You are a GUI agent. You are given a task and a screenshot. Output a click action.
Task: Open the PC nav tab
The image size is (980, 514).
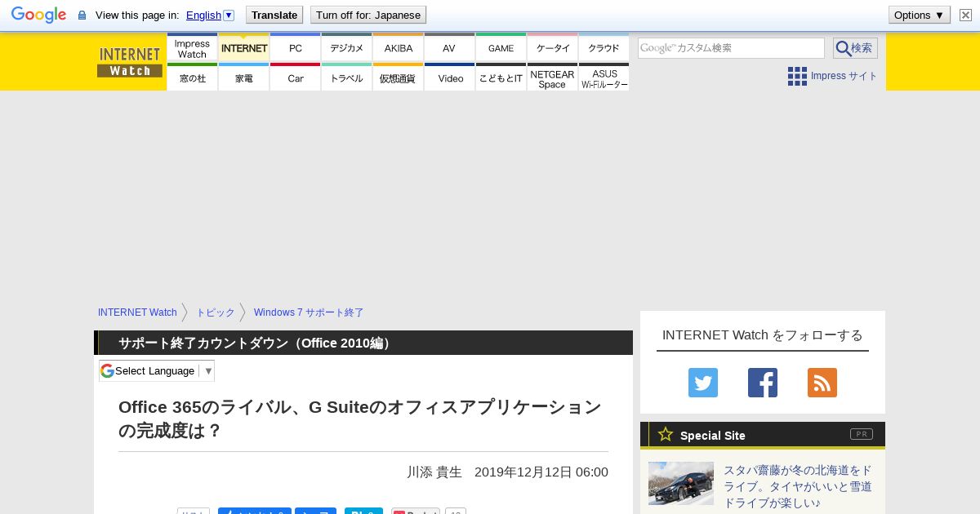[296, 48]
